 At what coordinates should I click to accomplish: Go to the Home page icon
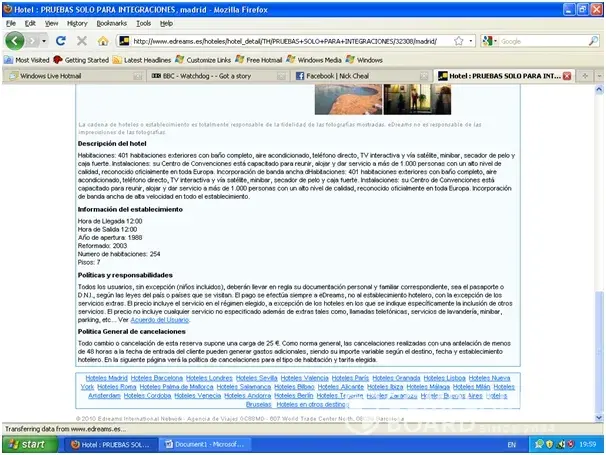pos(102,41)
